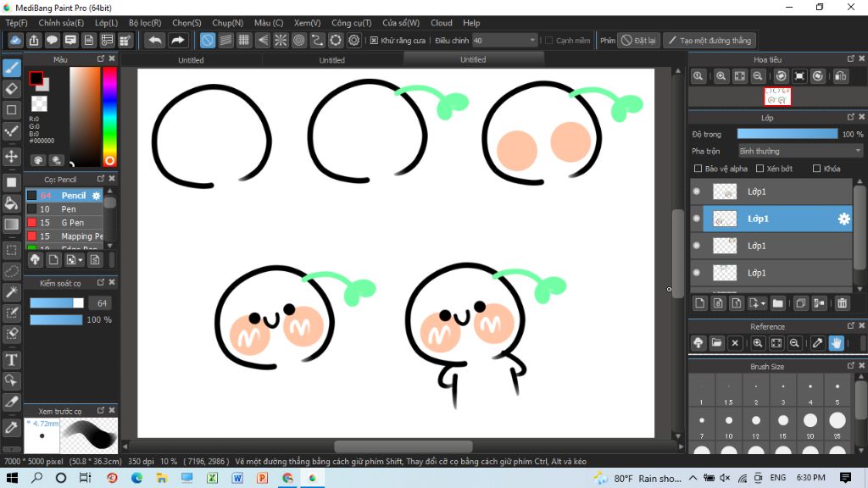Switch to the second Untitled tab
Viewport: 868px width, 488px height.
pos(332,60)
